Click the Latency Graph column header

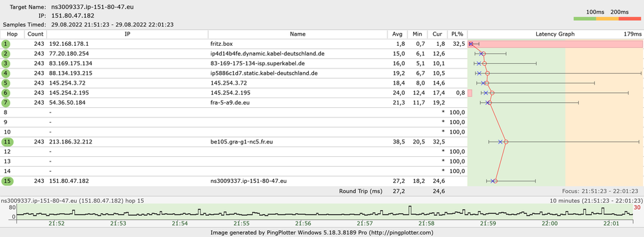coord(555,34)
